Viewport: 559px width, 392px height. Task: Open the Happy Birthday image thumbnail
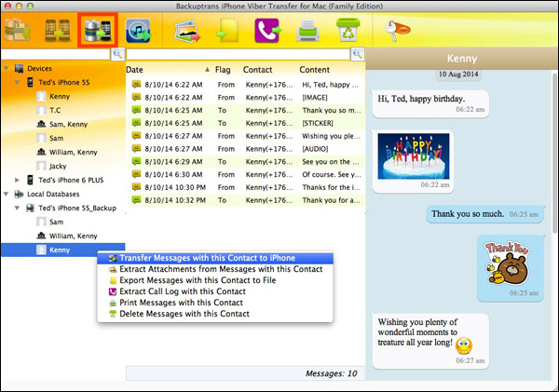coord(414,156)
